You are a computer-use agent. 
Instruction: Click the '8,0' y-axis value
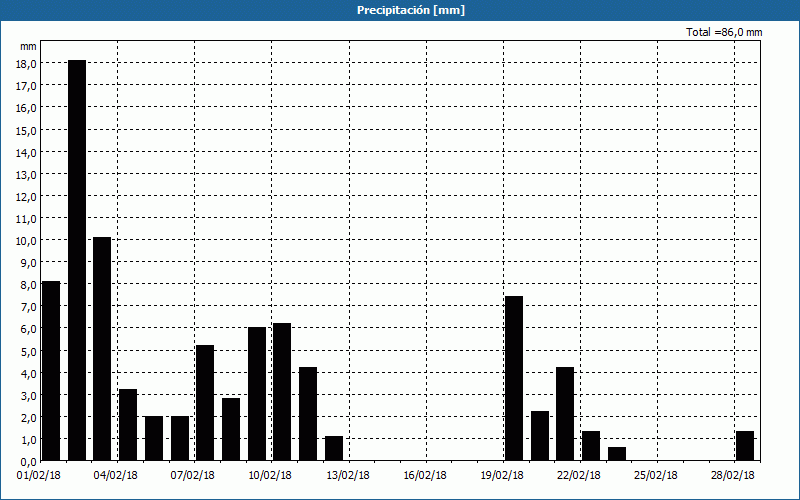tap(28, 285)
